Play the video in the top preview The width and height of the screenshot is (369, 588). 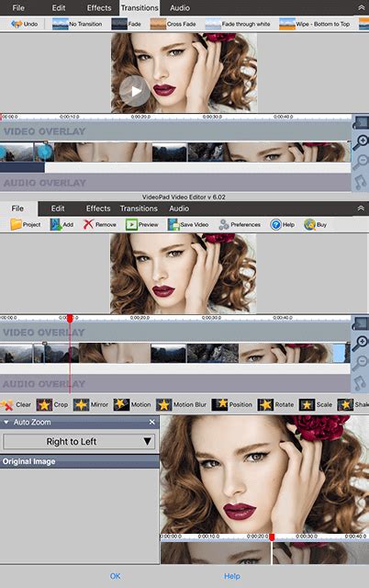coord(135,91)
